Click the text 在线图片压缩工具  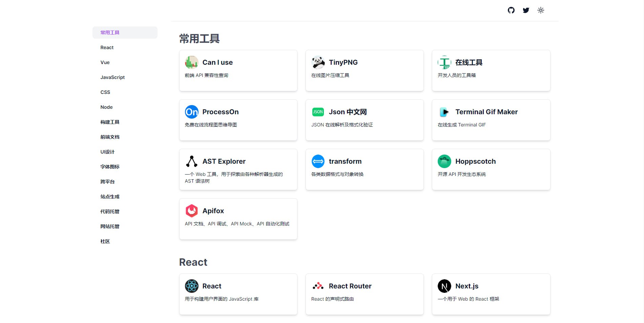click(330, 75)
